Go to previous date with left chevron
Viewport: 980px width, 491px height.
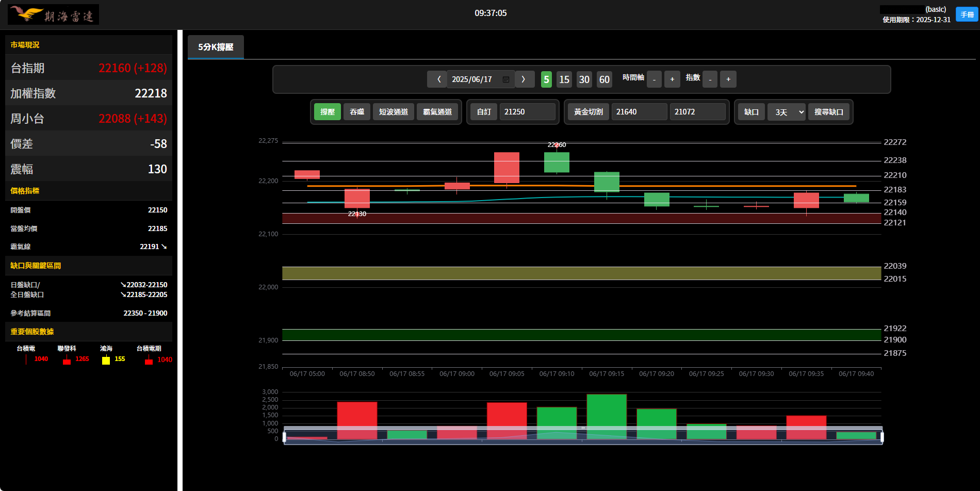(x=438, y=79)
